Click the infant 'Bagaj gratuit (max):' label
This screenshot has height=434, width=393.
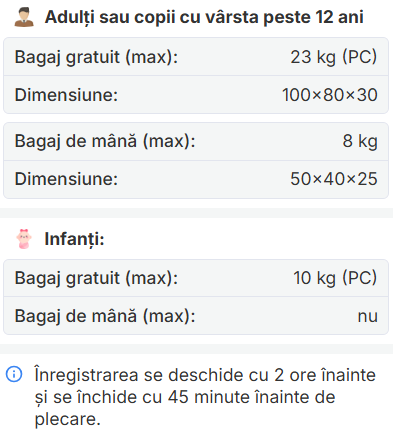point(96,278)
